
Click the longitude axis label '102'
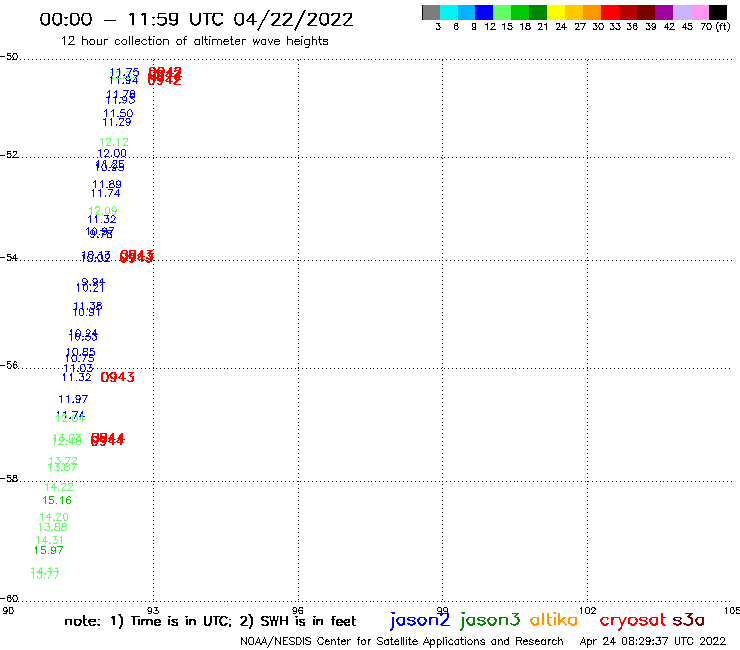588,611
